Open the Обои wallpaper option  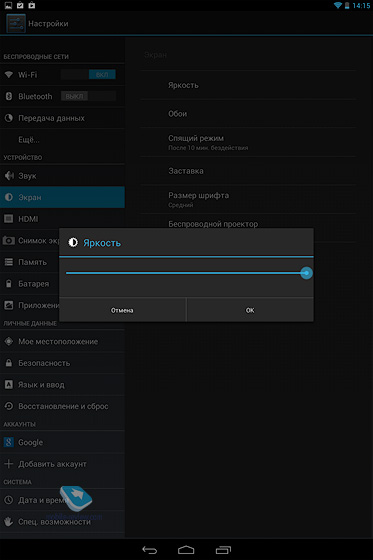[248, 114]
